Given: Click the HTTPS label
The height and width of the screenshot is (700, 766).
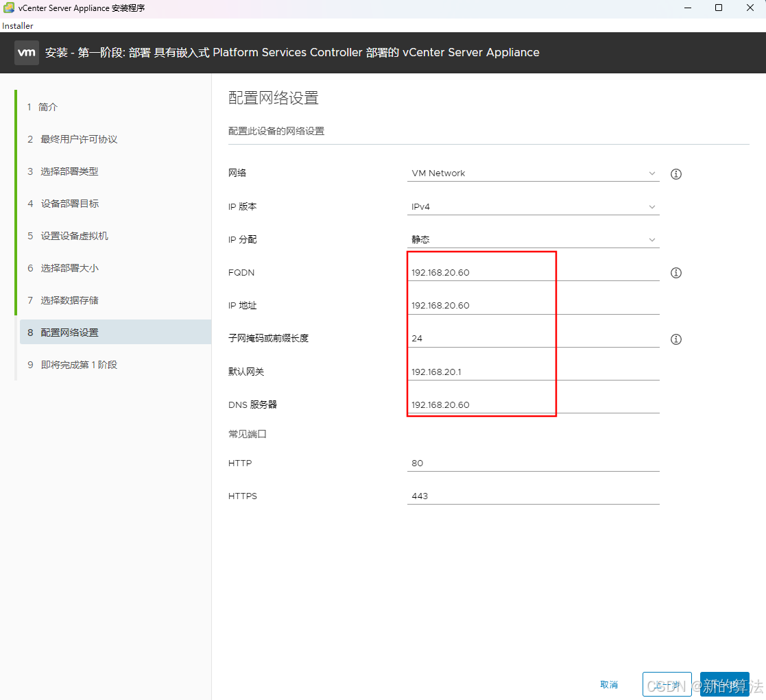Looking at the screenshot, I should [242, 496].
